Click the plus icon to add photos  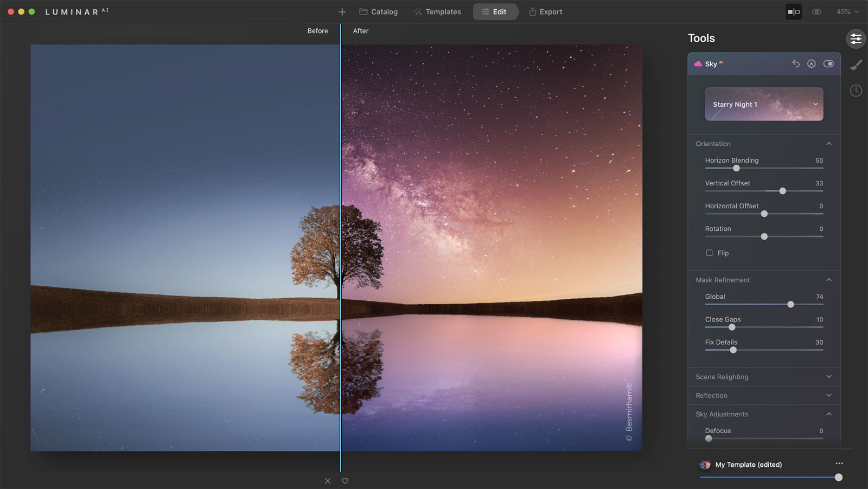coord(342,12)
